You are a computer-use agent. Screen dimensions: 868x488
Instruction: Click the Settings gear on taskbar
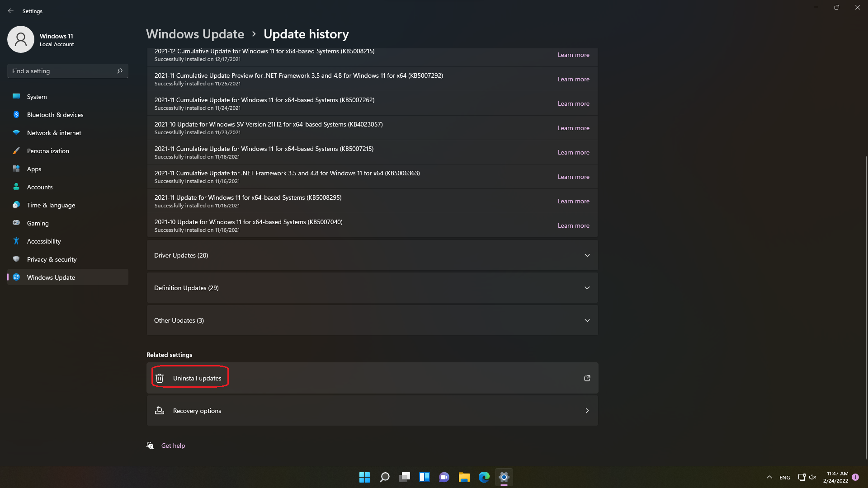point(504,477)
